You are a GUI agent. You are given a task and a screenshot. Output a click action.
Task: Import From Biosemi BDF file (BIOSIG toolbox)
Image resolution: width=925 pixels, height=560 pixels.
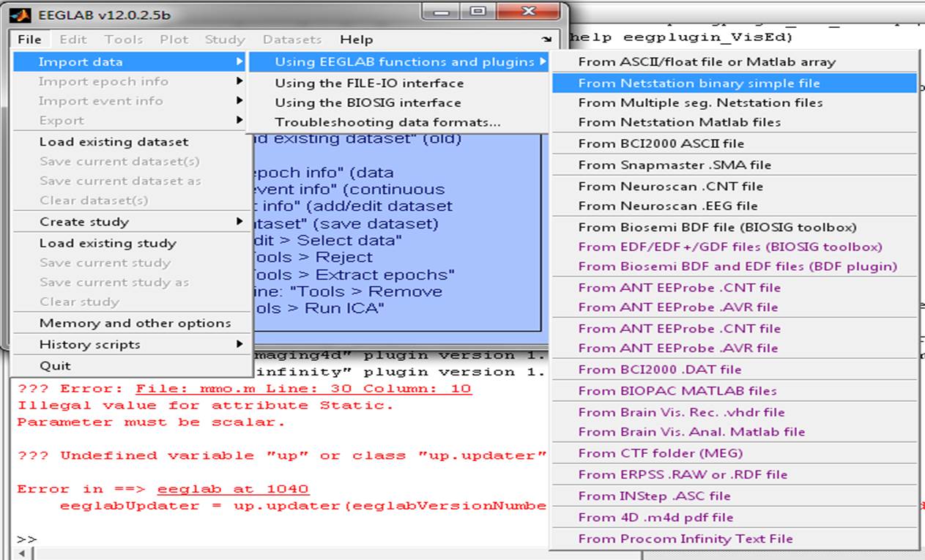(x=735, y=227)
